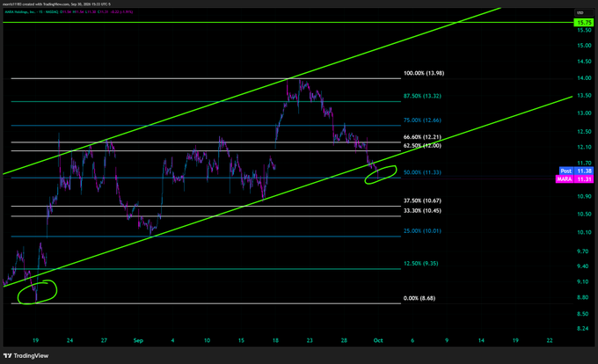The height and width of the screenshot is (364, 598).
Task: Click the 24 date on time axis
Action: pyautogui.click(x=69, y=341)
